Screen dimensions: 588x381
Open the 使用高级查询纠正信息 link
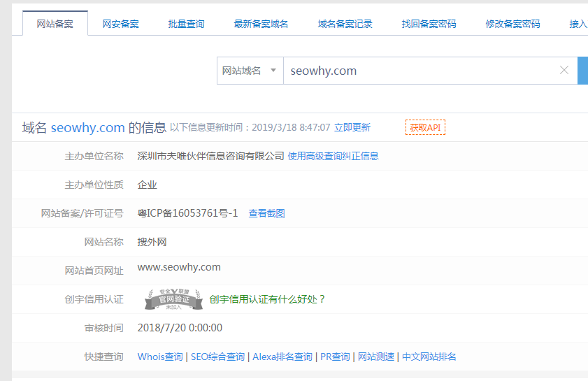pyautogui.click(x=334, y=156)
